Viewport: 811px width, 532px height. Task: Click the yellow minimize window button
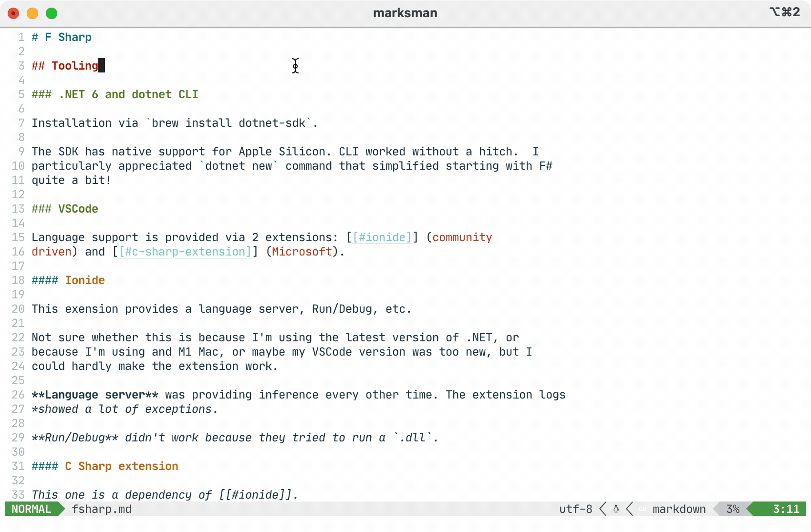click(32, 13)
